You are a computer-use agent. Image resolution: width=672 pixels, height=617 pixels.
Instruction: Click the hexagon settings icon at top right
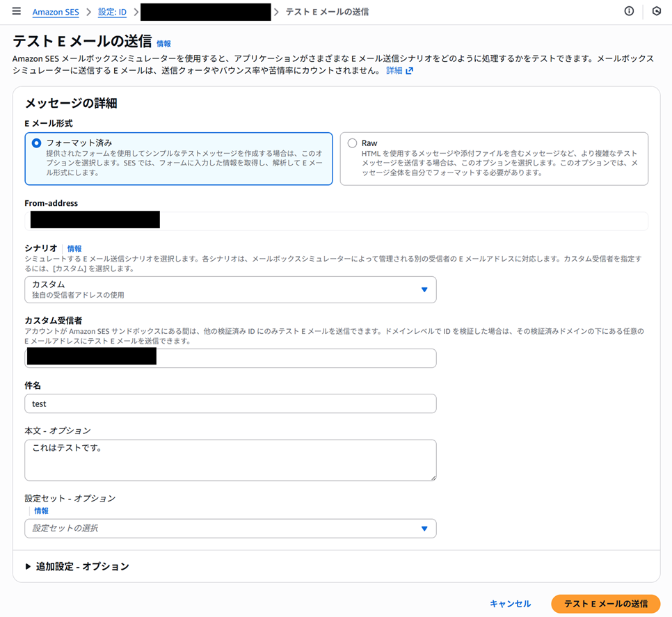tap(656, 12)
